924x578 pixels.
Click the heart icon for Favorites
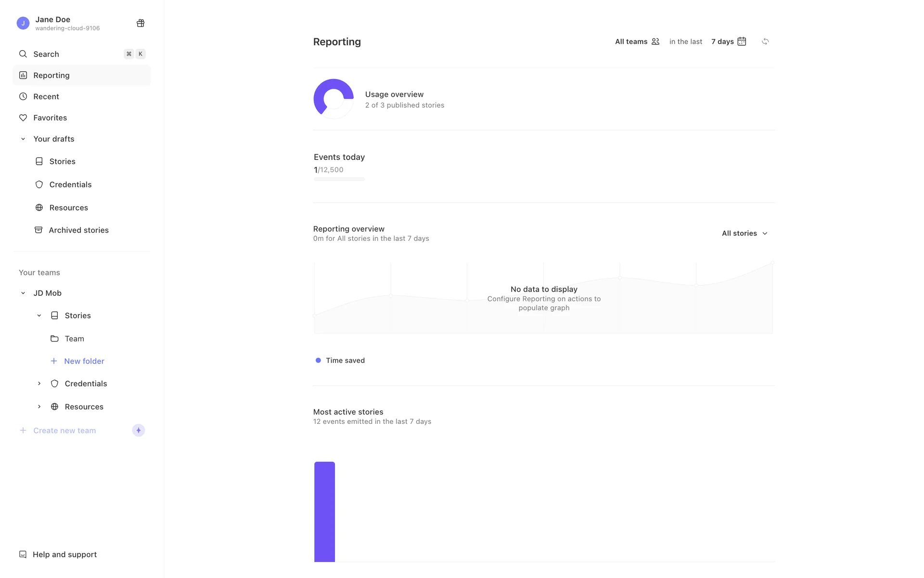(x=23, y=118)
